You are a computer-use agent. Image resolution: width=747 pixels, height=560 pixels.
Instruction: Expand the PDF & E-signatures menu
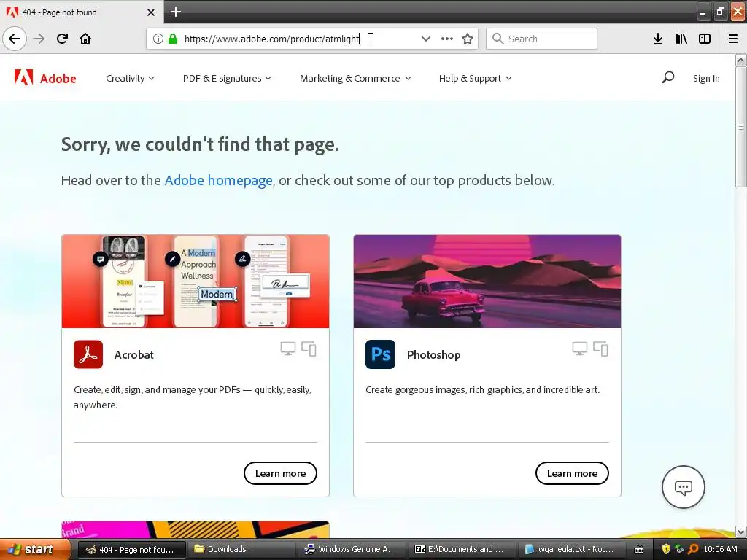point(227,78)
